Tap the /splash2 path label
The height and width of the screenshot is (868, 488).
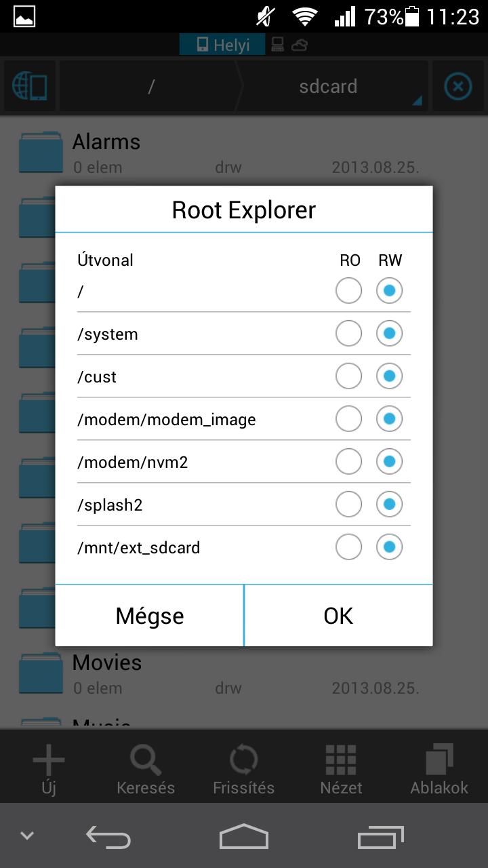[x=110, y=505]
